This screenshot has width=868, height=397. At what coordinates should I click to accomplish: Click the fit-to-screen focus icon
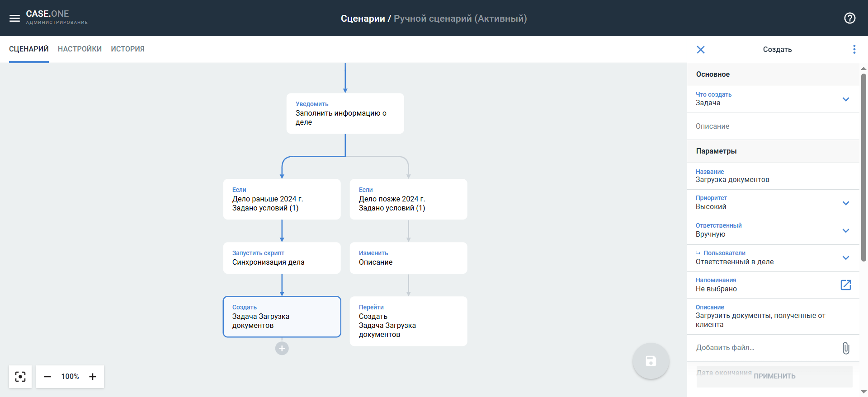20,377
